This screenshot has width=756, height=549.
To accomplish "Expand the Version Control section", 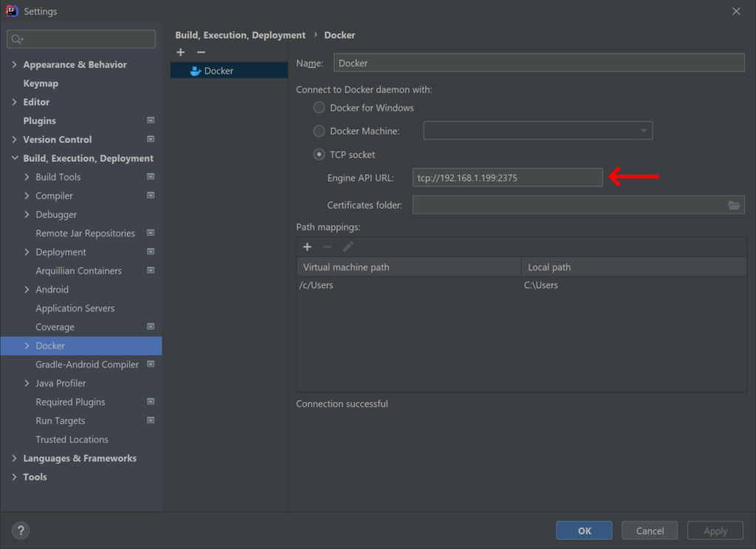I will pyautogui.click(x=14, y=140).
